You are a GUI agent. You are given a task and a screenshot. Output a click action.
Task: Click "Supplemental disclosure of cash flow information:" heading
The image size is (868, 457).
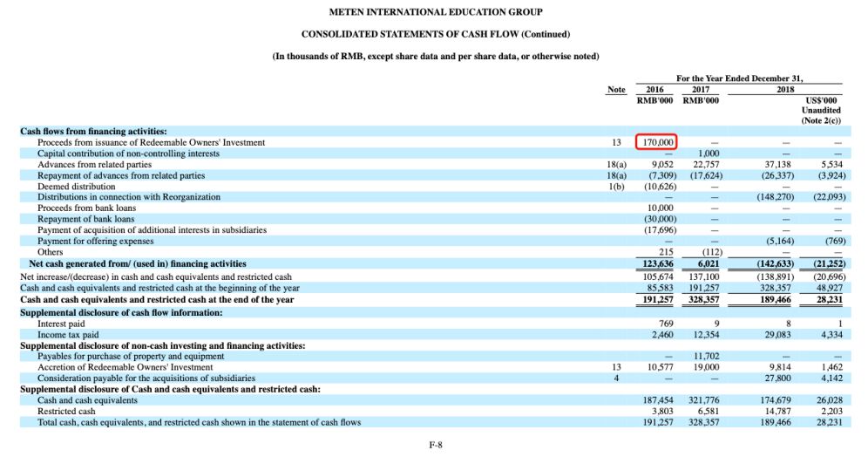coord(121,312)
